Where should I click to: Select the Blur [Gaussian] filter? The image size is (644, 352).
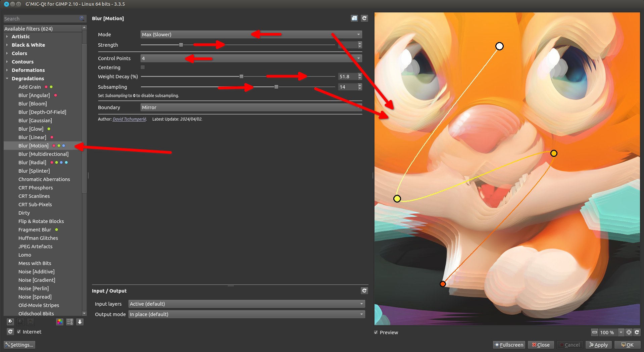pyautogui.click(x=35, y=120)
